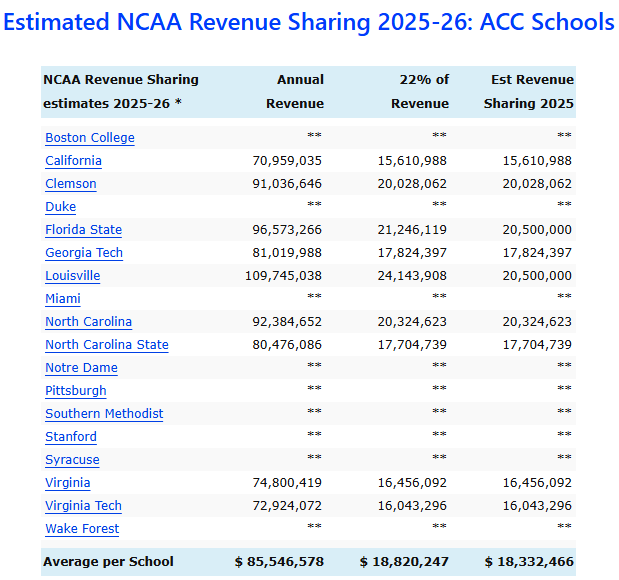Click the average est sharing $ 18,332,466
The width and height of the screenshot is (619, 580).
(529, 562)
